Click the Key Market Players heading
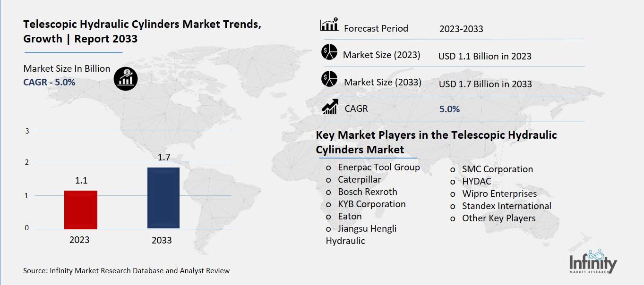 point(436,142)
